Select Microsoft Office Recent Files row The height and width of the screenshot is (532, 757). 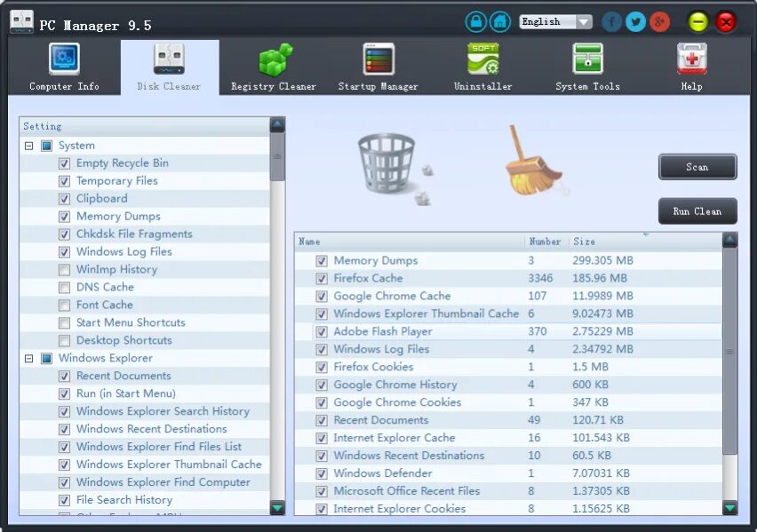508,491
